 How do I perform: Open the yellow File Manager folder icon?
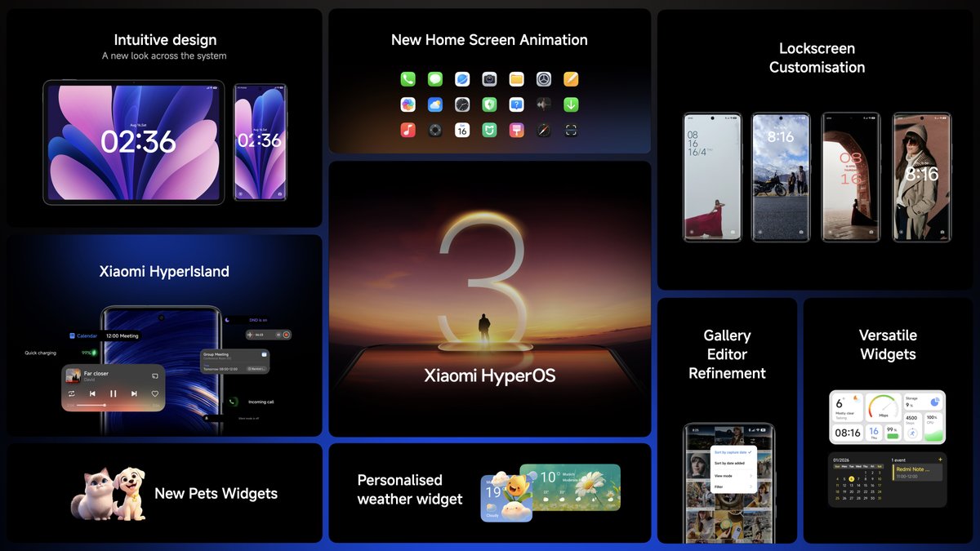coord(516,79)
